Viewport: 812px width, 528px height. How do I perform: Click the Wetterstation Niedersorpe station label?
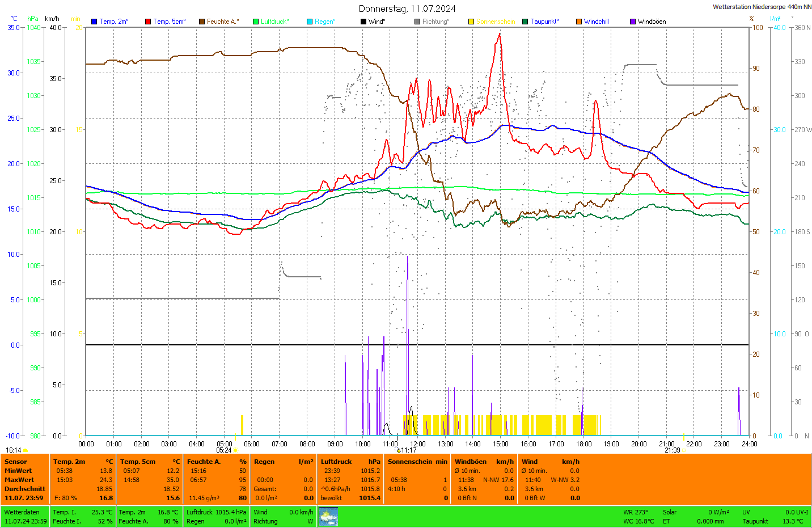(x=762, y=7)
